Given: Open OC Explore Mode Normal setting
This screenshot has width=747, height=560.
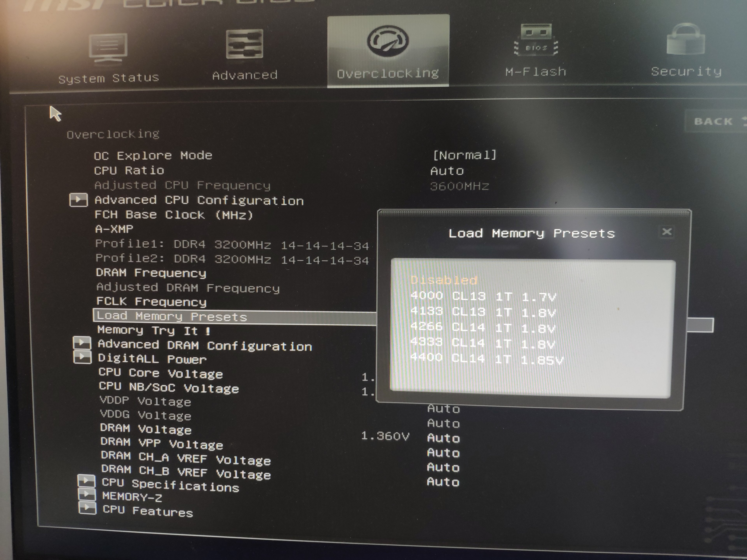Looking at the screenshot, I should click(x=465, y=155).
